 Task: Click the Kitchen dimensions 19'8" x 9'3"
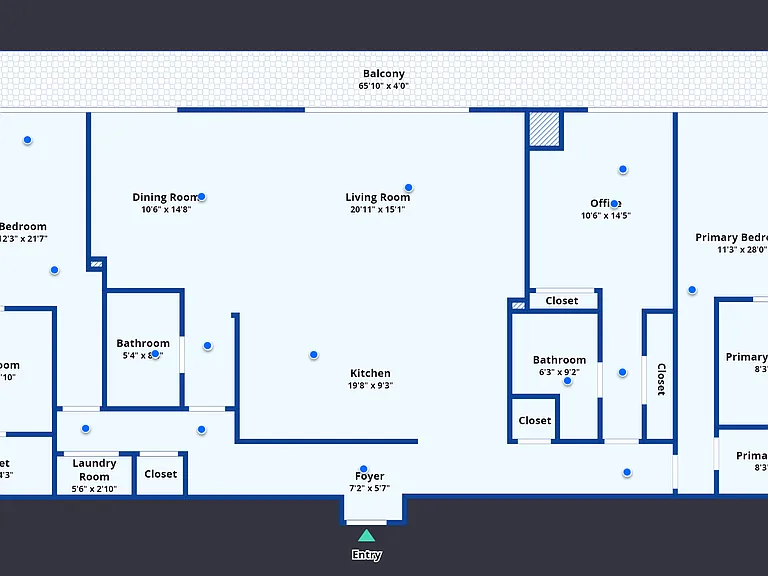370,385
